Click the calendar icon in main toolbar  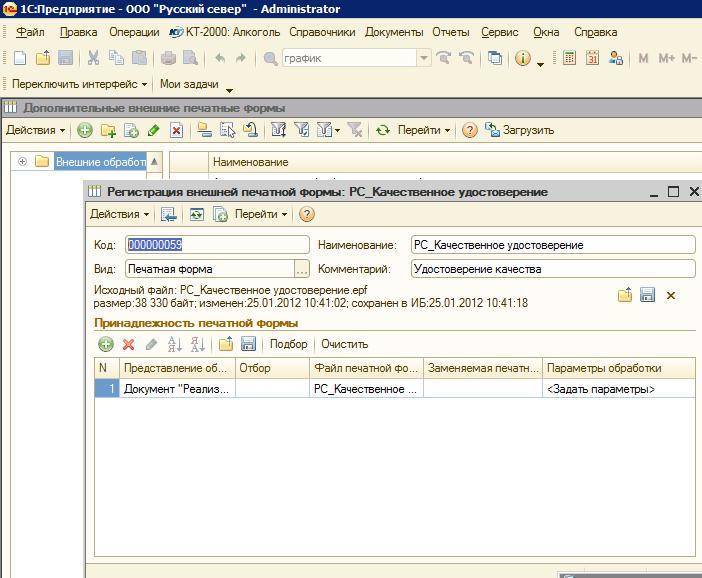(592, 58)
